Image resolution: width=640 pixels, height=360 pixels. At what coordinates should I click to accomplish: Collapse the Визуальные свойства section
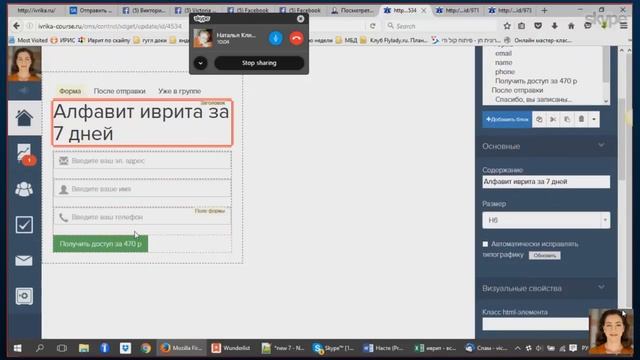601,287
